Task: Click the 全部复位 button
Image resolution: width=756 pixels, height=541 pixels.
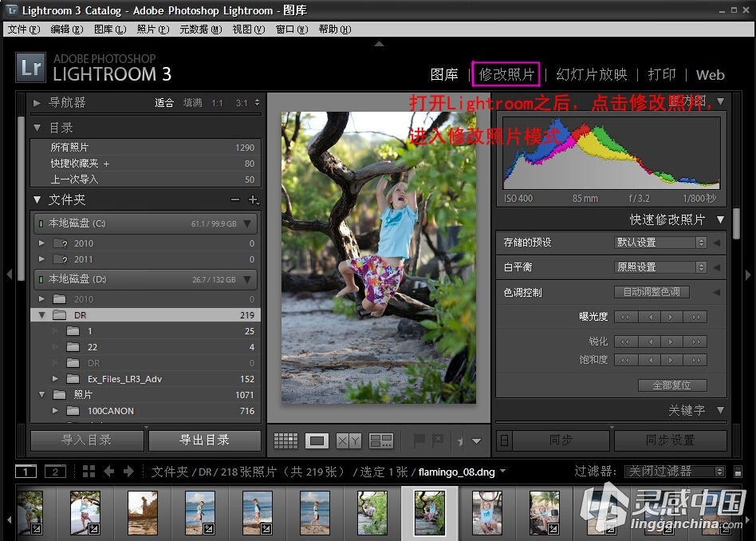Action: click(x=672, y=385)
